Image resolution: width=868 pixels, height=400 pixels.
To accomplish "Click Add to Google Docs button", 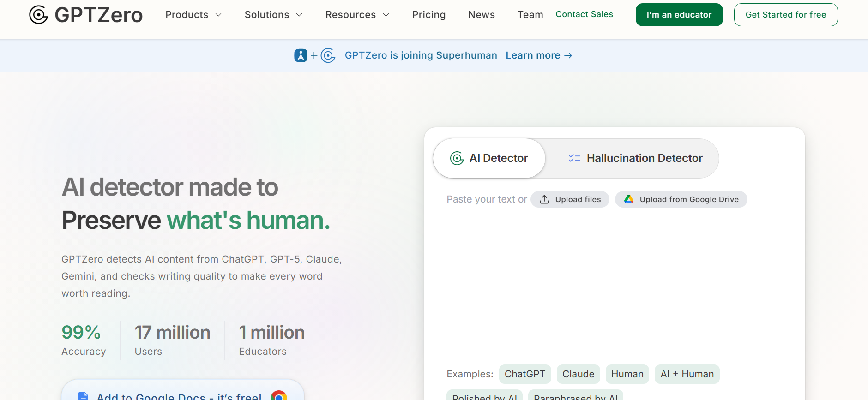I will [x=183, y=390].
